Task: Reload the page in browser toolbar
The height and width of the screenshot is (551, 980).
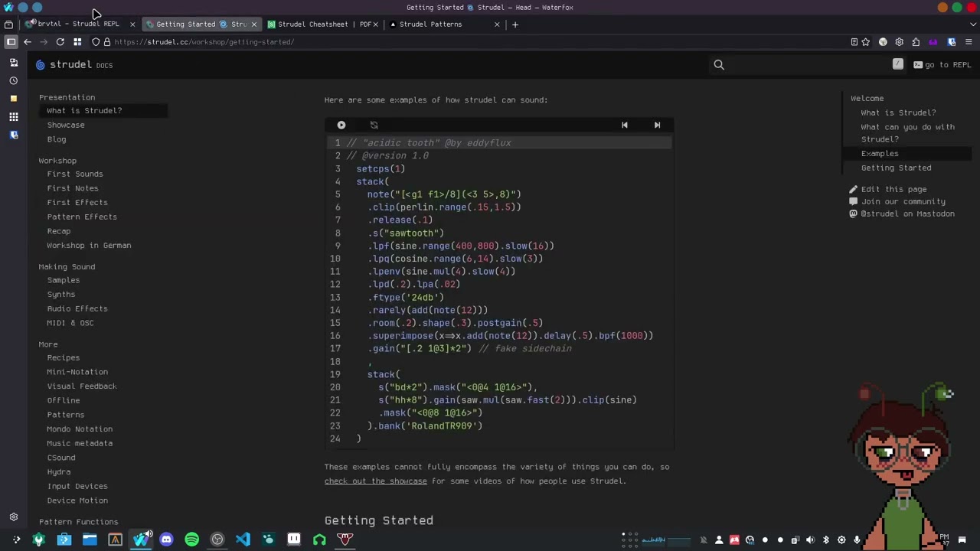Action: point(60,42)
